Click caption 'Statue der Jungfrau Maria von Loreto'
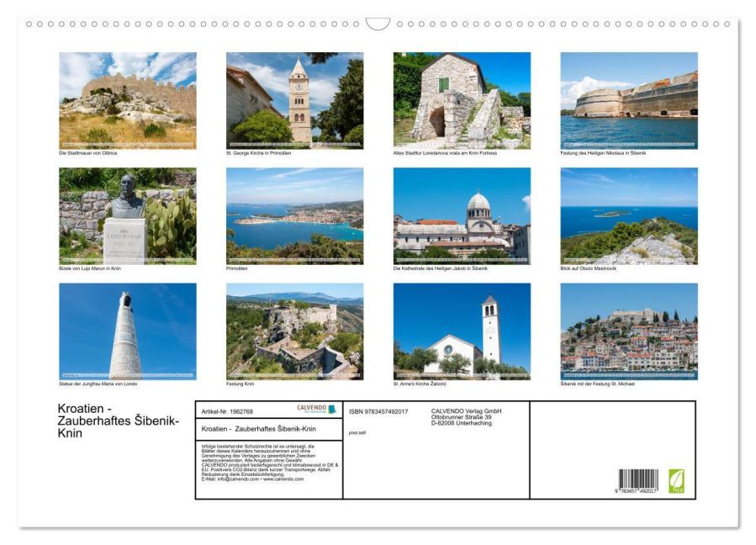Image resolution: width=756 pixels, height=545 pixels. coord(98,384)
